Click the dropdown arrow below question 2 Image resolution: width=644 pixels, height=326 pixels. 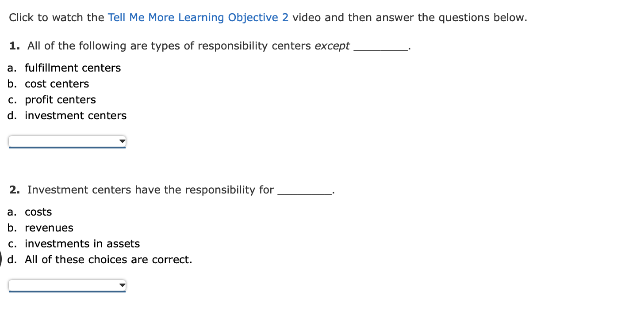pos(122,285)
